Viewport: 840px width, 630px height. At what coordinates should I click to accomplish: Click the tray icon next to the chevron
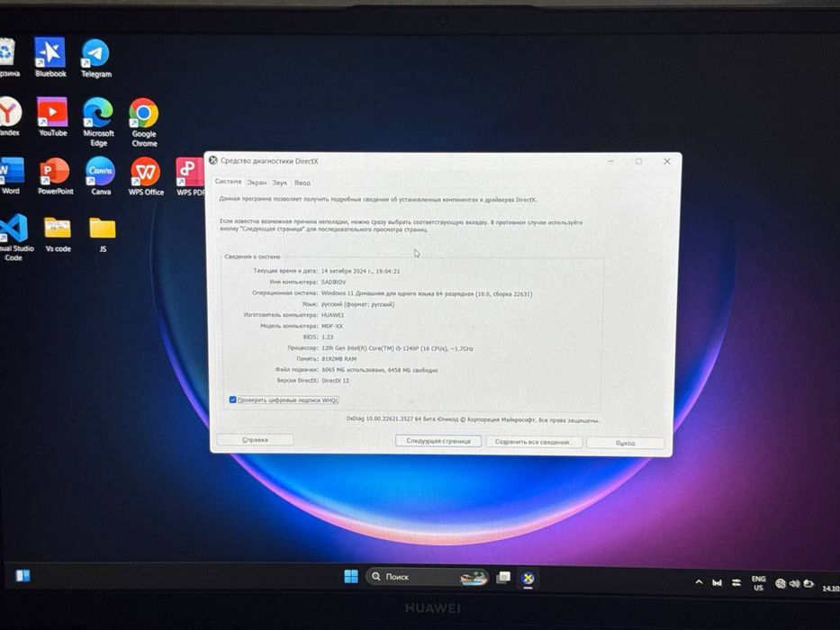(717, 583)
